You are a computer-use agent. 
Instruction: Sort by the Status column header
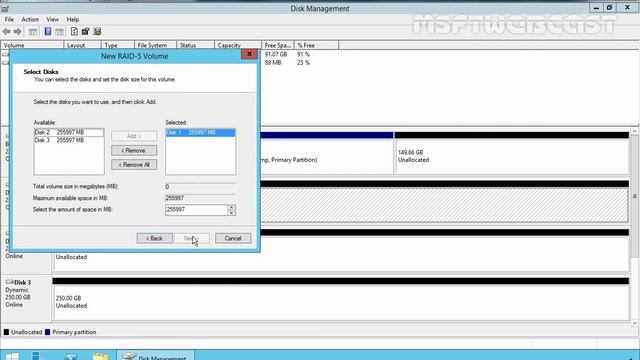click(196, 45)
